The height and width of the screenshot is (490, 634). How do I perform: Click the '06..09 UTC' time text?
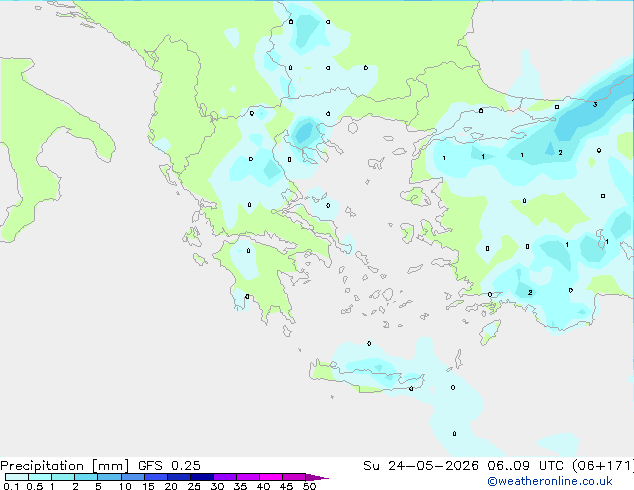click(x=525, y=466)
